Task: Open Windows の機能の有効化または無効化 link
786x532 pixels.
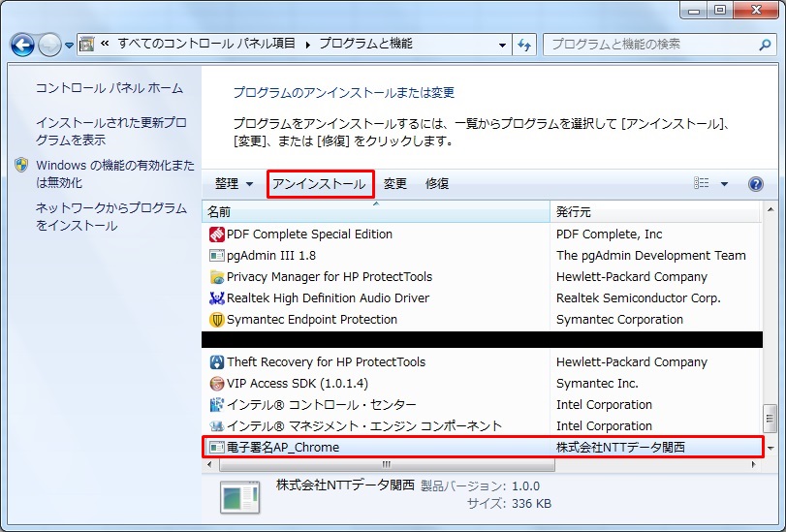Action: pyautogui.click(x=114, y=173)
